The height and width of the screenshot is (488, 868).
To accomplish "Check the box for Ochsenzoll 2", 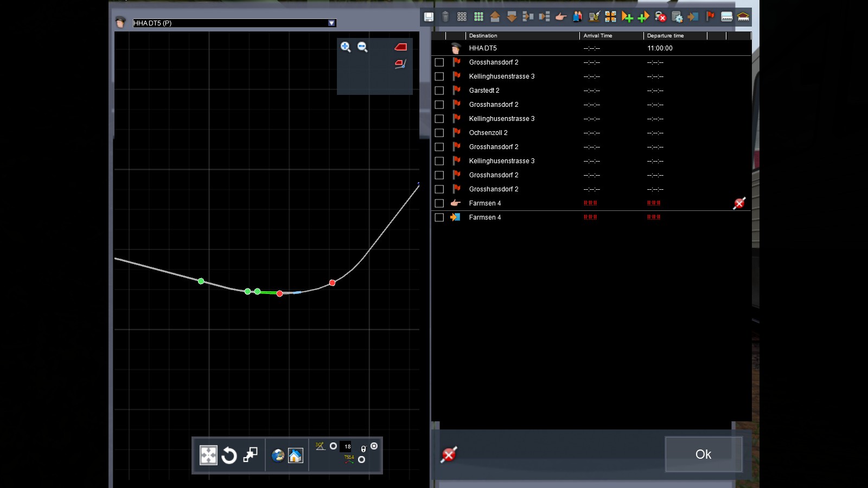I will point(439,133).
